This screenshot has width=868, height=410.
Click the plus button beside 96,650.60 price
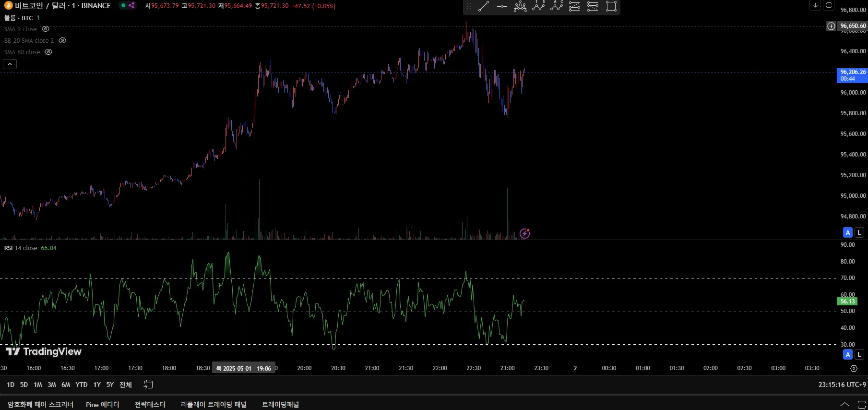pyautogui.click(x=831, y=26)
